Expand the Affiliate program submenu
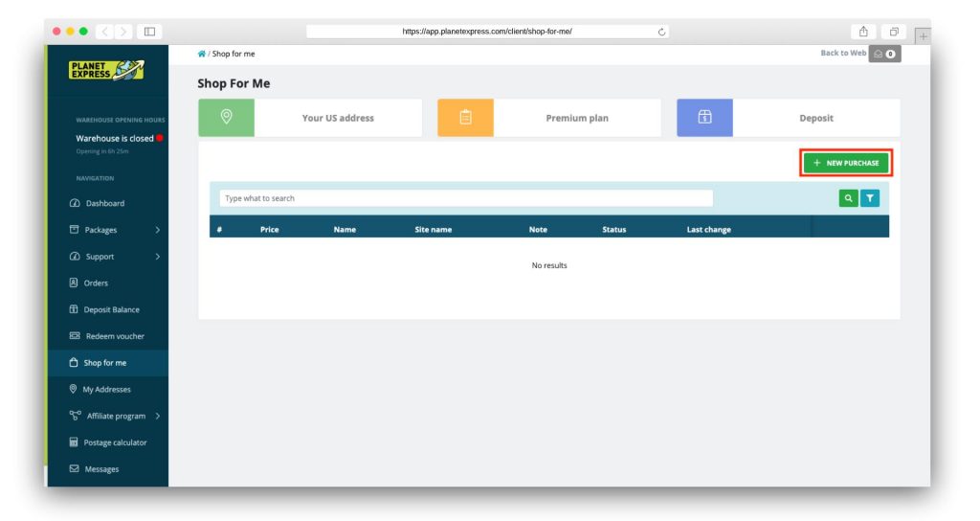 [157, 416]
